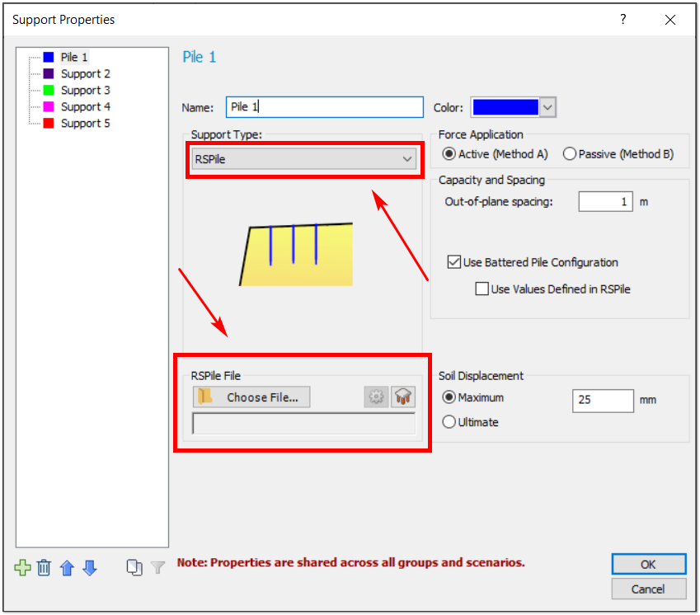The image size is (700, 615).
Task: Click the red Support 5 color square
Action: pos(48,123)
